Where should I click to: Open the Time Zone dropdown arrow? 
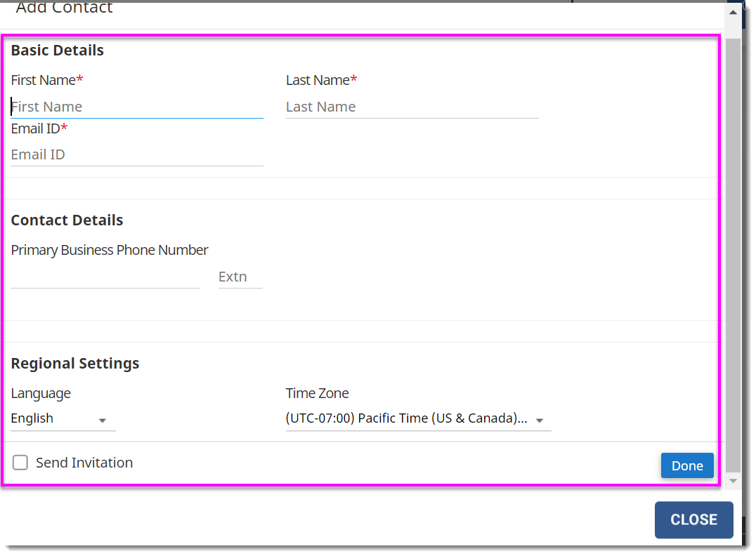(x=540, y=419)
